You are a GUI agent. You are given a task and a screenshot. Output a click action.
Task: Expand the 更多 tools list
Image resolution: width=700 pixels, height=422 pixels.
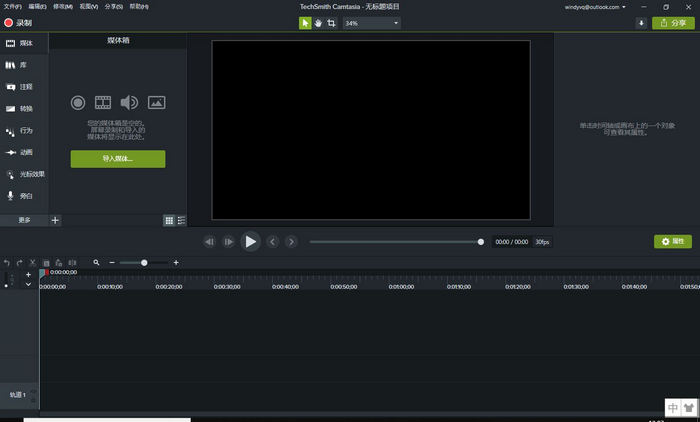point(24,220)
